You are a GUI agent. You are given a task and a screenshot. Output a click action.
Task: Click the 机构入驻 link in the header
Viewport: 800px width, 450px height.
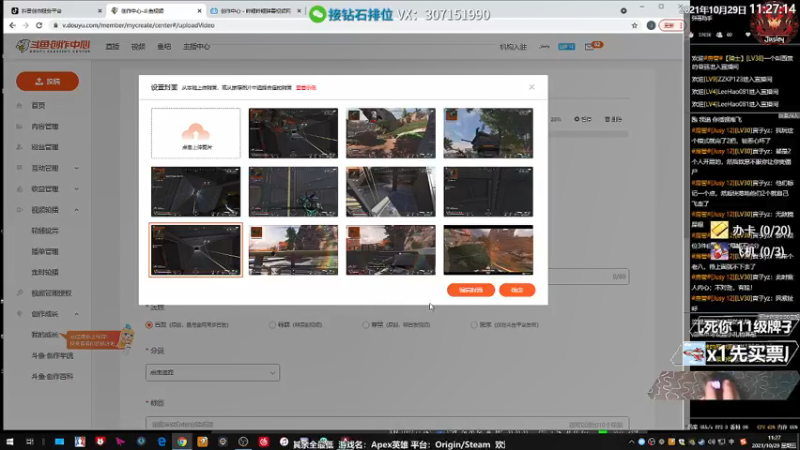513,46
